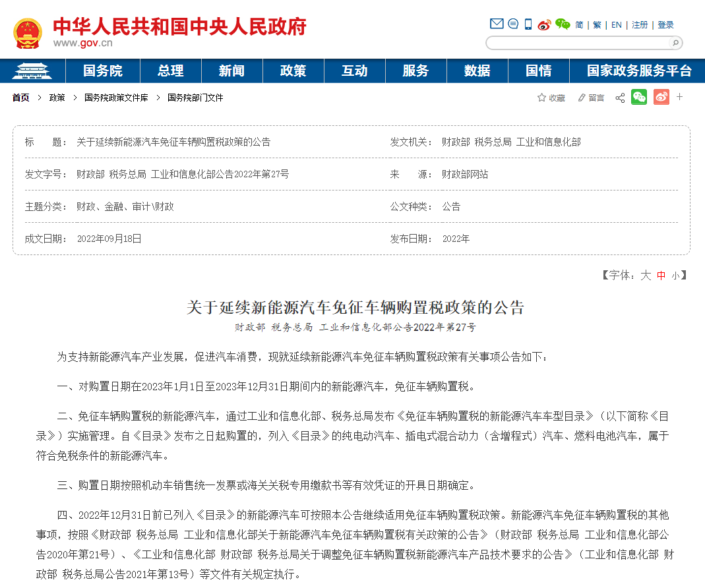Click the subtitle 公告2022年第27号 line
This screenshot has width=705, height=588.
pyautogui.click(x=355, y=327)
